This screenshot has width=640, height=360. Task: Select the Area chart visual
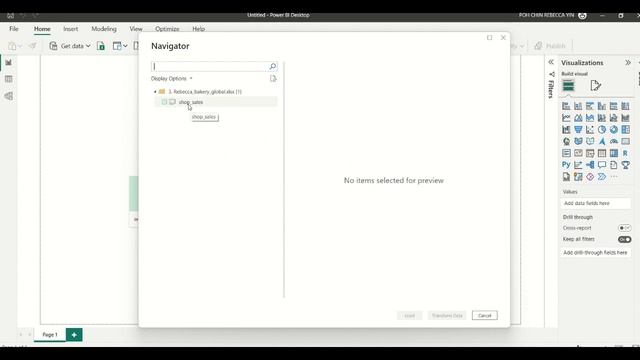pos(578,118)
